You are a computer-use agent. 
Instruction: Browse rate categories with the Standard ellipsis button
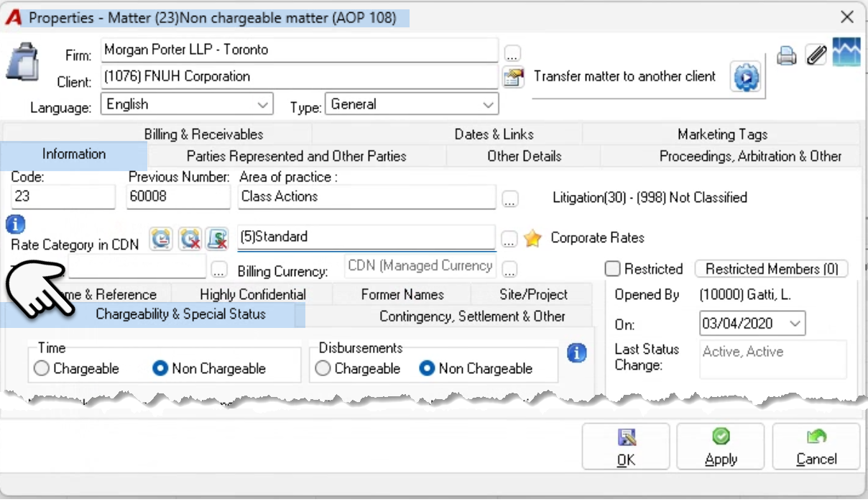pyautogui.click(x=509, y=239)
